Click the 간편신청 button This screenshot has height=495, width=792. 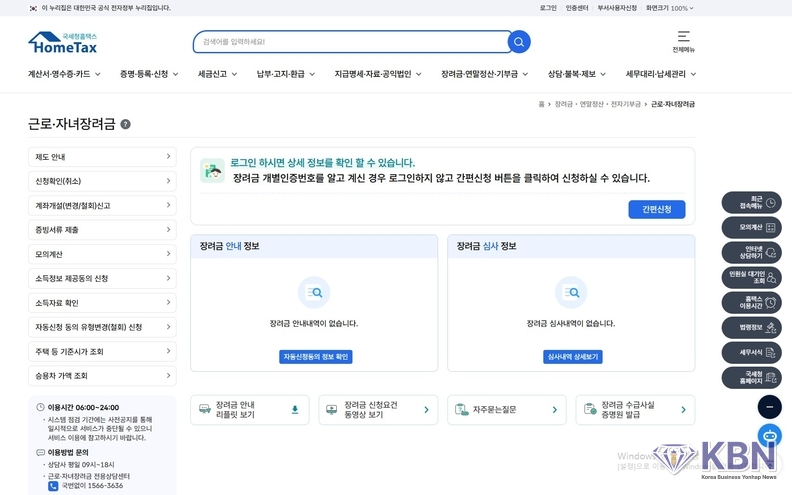(x=656, y=209)
